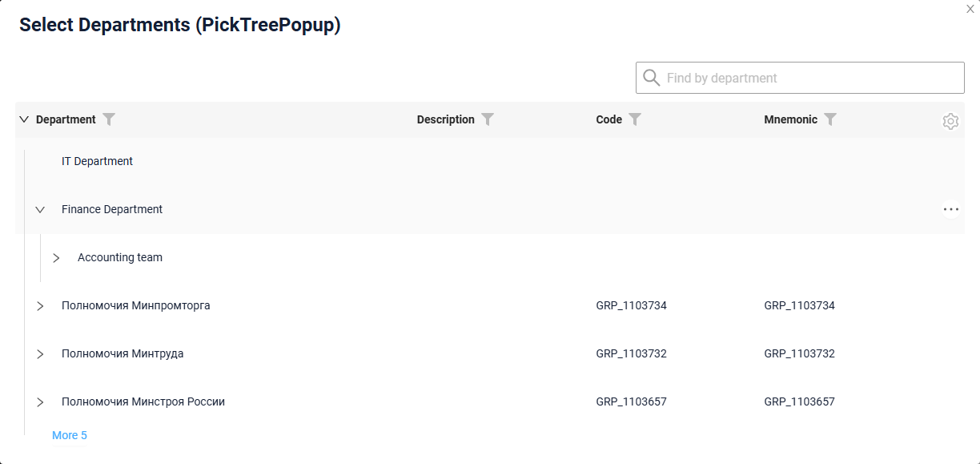980x464 pixels.
Task: Click the search magnifier icon
Action: pyautogui.click(x=652, y=78)
